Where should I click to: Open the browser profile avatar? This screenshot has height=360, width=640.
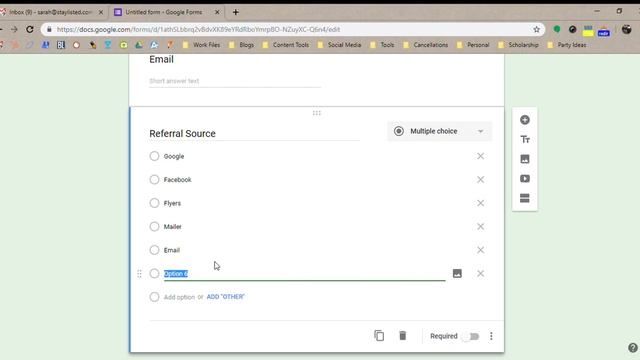click(627, 29)
